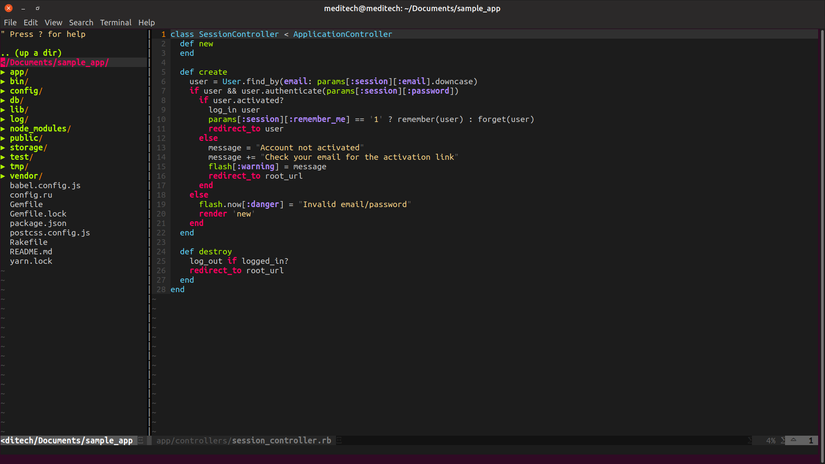Open the Terminal menu

coord(115,22)
